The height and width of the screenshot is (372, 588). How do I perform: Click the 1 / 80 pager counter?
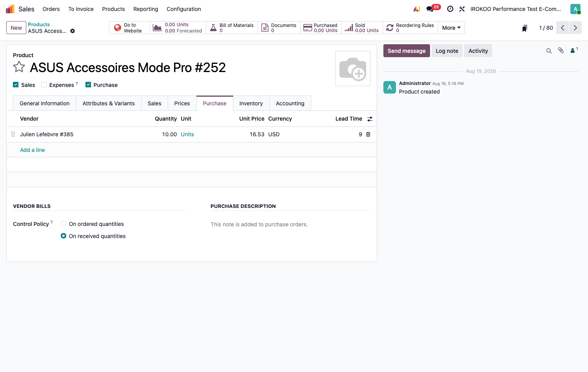click(x=546, y=28)
